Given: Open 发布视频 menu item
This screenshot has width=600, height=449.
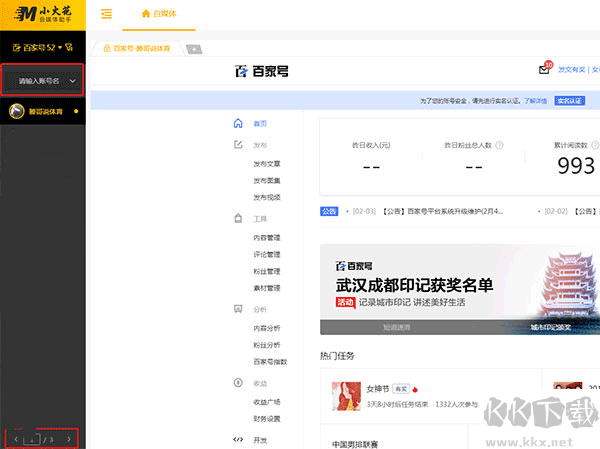Looking at the screenshot, I should pyautogui.click(x=267, y=198).
